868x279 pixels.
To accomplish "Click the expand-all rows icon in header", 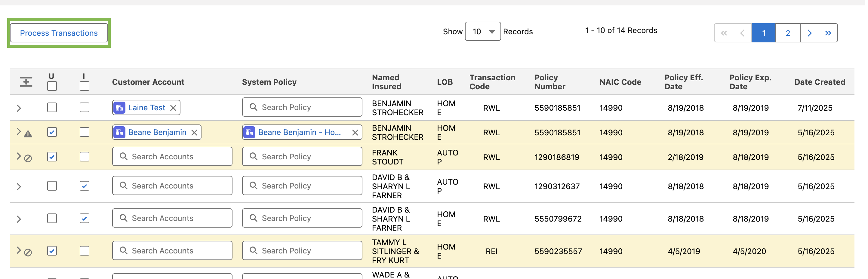I will pos(26,82).
